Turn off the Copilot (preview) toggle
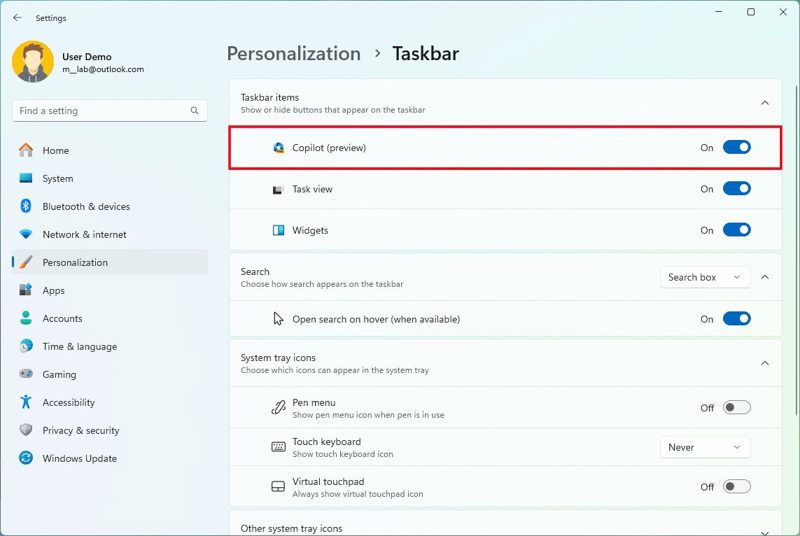The height and width of the screenshot is (536, 800). (737, 147)
